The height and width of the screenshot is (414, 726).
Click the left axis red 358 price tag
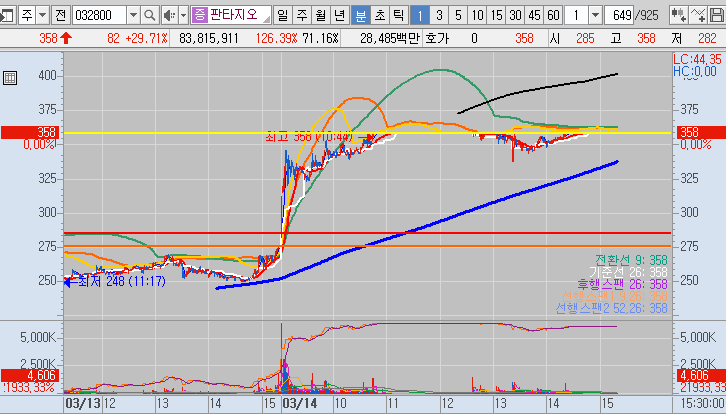31,132
